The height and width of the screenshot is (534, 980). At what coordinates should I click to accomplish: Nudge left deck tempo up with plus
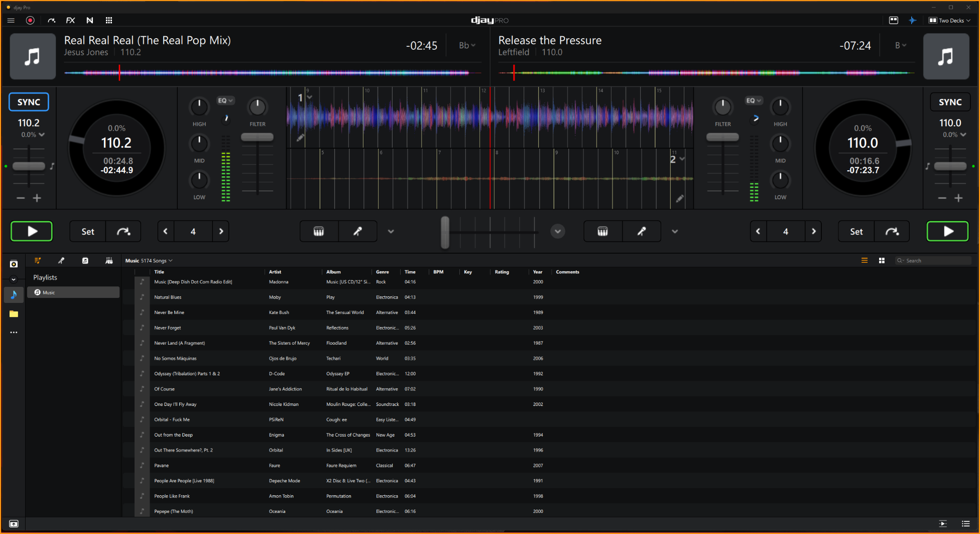pyautogui.click(x=37, y=198)
